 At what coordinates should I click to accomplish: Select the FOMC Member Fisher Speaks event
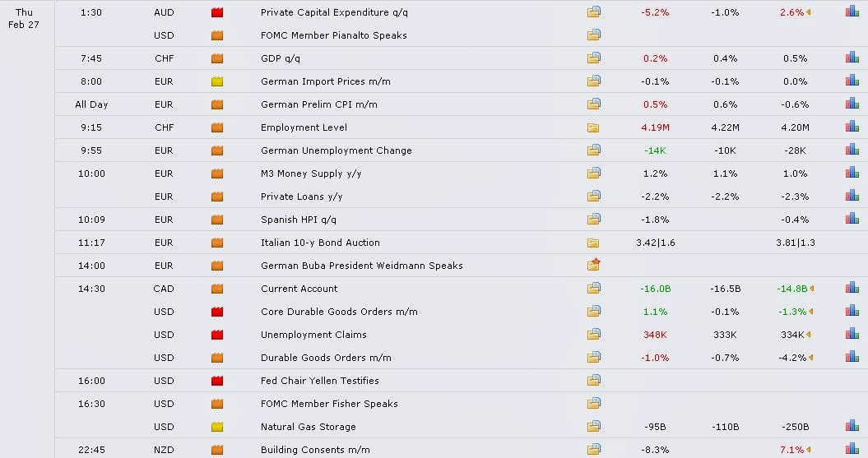pyautogui.click(x=329, y=404)
